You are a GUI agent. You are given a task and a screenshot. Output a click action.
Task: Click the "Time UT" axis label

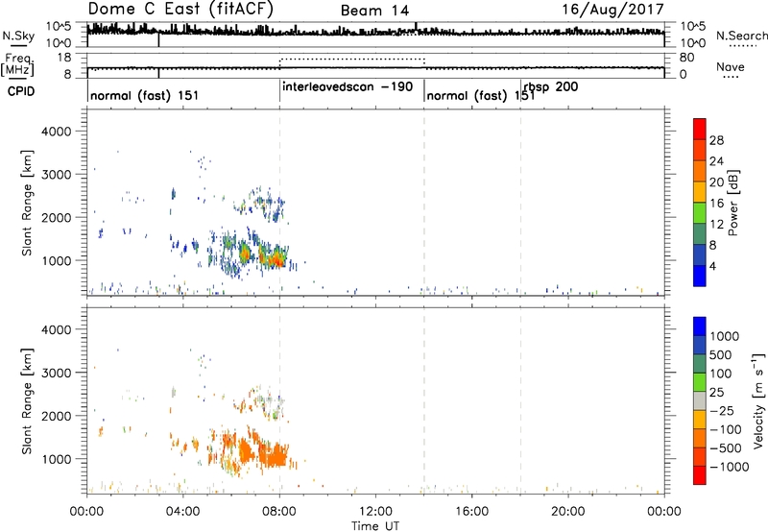click(375, 526)
